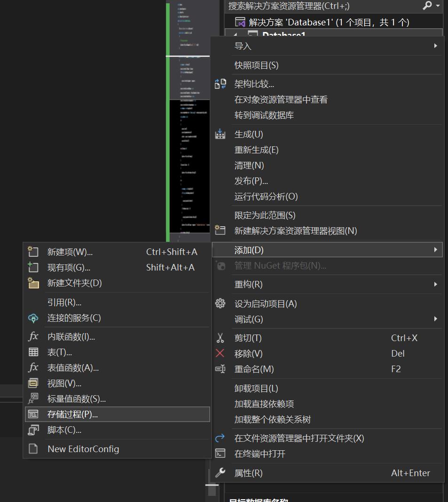Screen dimensions: 448x502
Task: Click the 标量值函数 function icon
Action: pyautogui.click(x=33, y=398)
